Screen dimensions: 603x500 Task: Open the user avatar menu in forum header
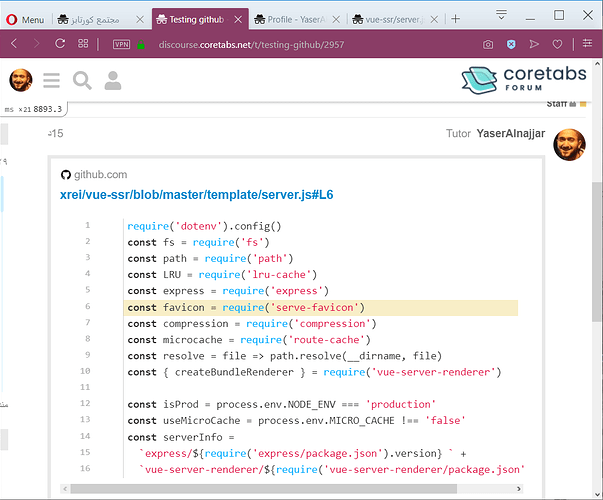click(x=21, y=80)
